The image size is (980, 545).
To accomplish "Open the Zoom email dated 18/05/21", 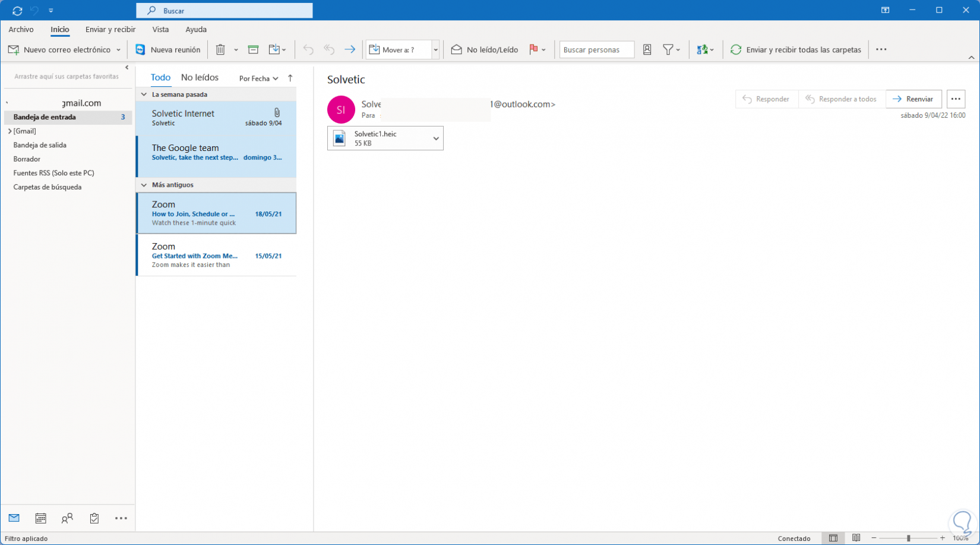I will [x=216, y=213].
